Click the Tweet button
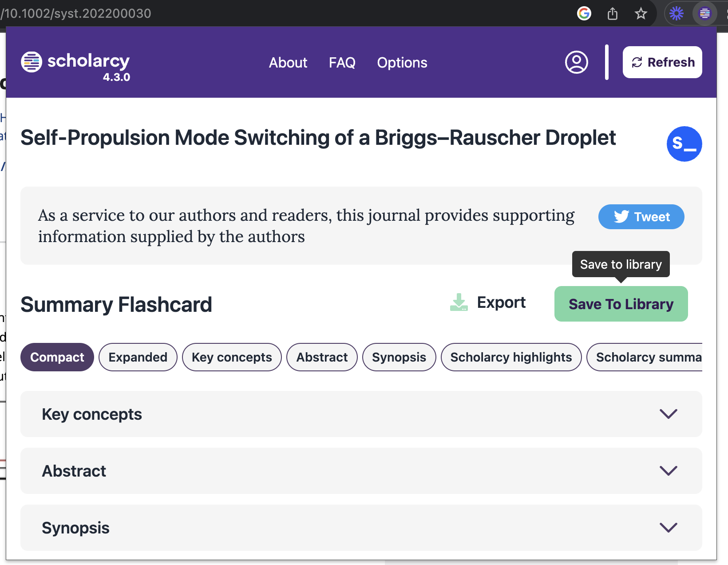Viewport: 728px width, 565px height. coord(641,217)
